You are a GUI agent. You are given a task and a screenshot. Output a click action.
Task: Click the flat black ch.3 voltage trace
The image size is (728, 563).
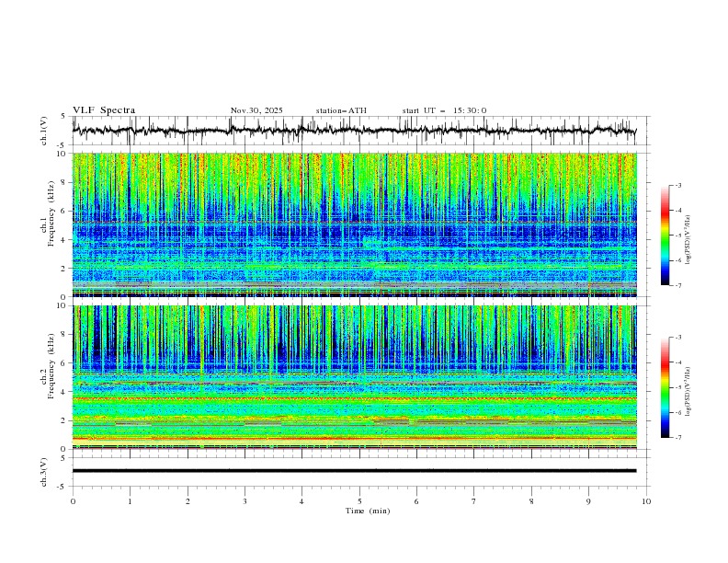click(x=354, y=471)
